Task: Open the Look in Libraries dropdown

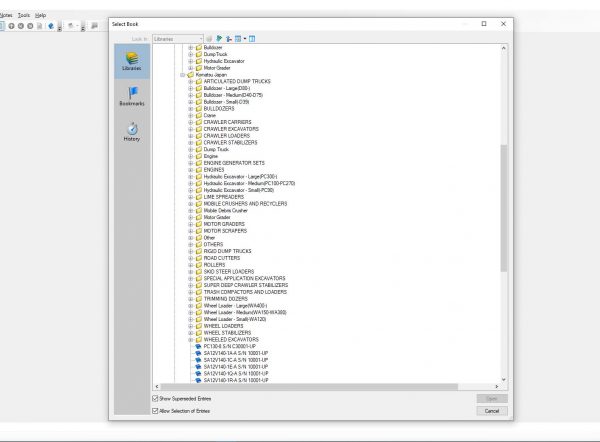Action: tap(178, 39)
